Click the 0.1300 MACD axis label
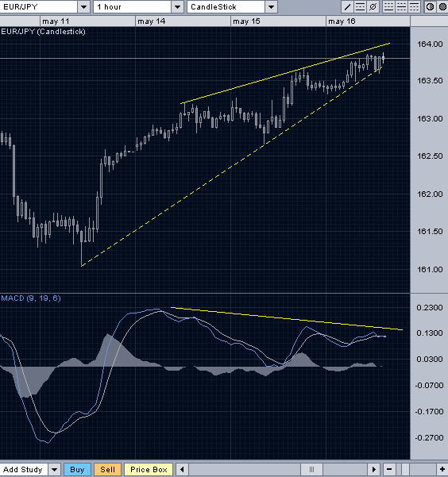This screenshot has height=477, width=448. 430,333
